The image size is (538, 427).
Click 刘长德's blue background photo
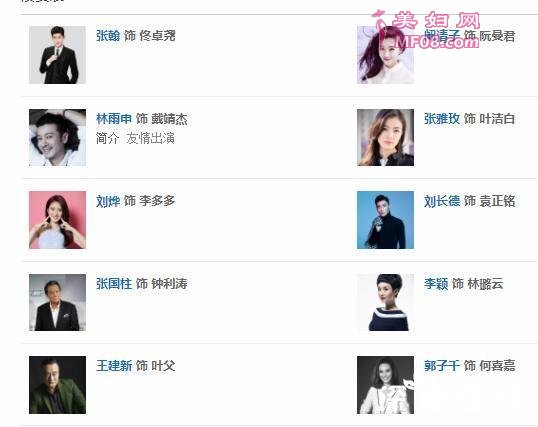click(385, 220)
